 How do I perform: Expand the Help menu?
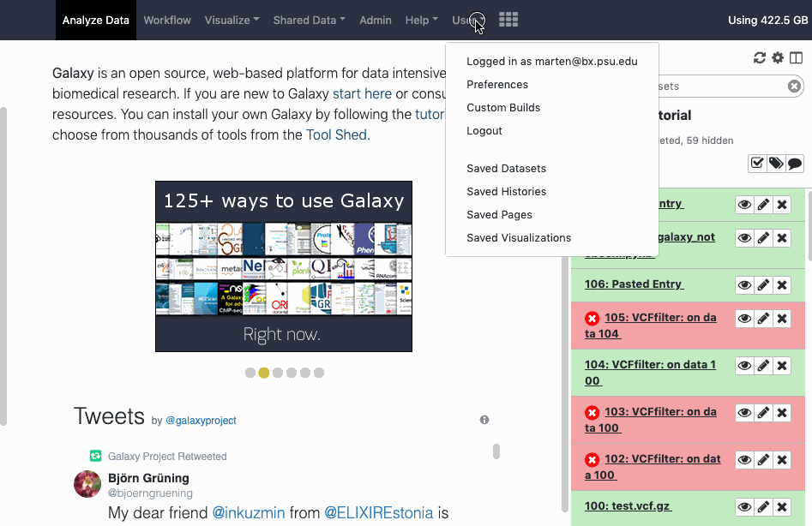421,20
